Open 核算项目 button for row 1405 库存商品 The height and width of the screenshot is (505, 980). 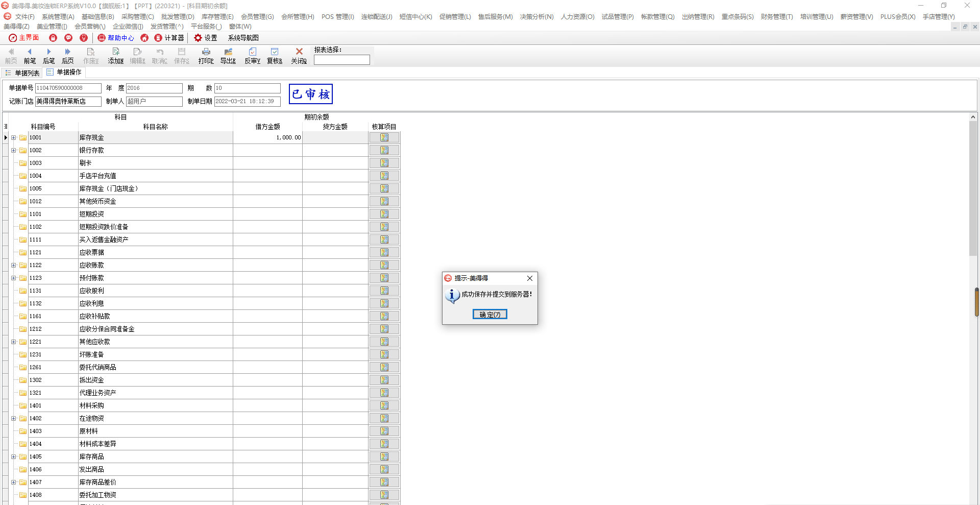coord(384,456)
